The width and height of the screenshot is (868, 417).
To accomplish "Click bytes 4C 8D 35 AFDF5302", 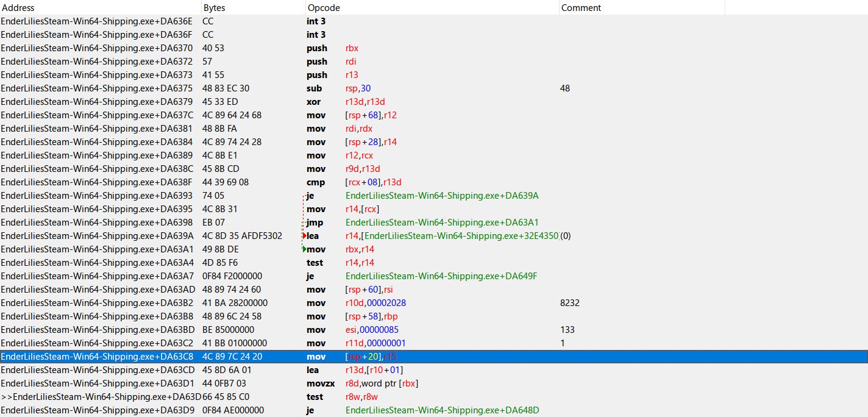I will (242, 236).
